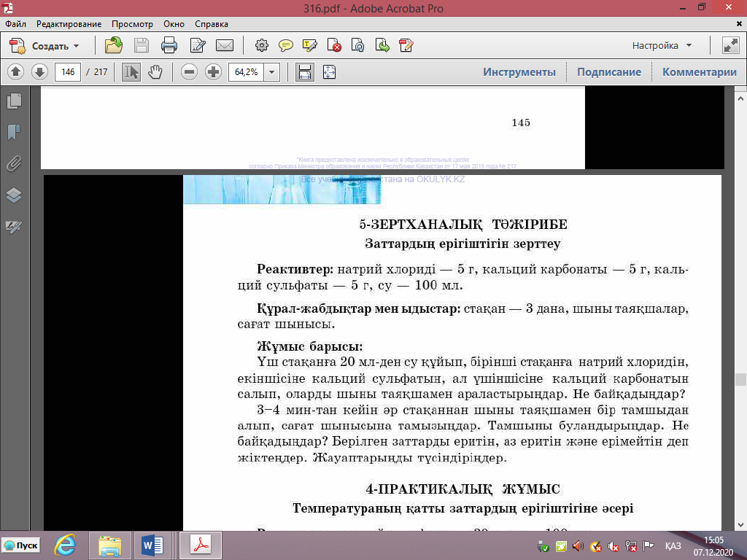Click the Open file folder icon

tap(113, 46)
